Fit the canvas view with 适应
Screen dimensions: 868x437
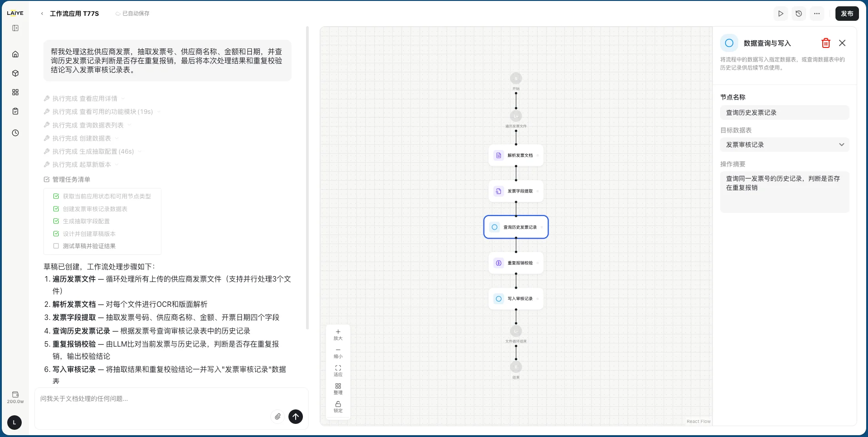pyautogui.click(x=338, y=371)
